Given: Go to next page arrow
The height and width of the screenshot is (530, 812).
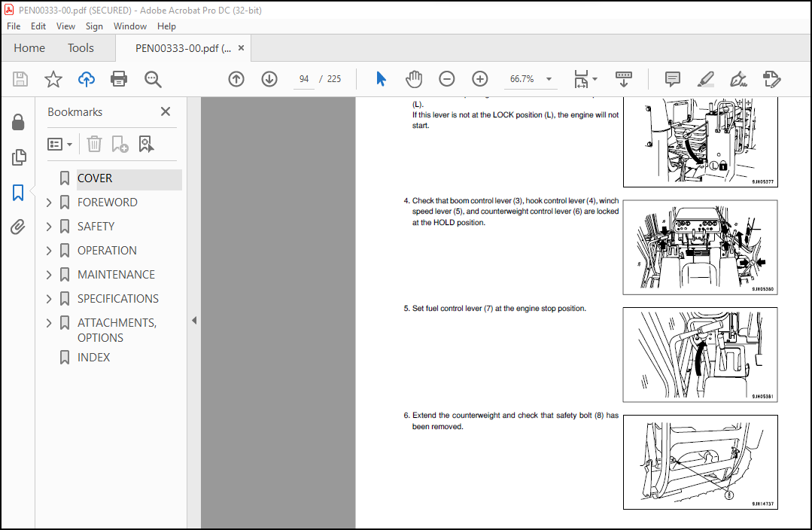Looking at the screenshot, I should [x=269, y=79].
